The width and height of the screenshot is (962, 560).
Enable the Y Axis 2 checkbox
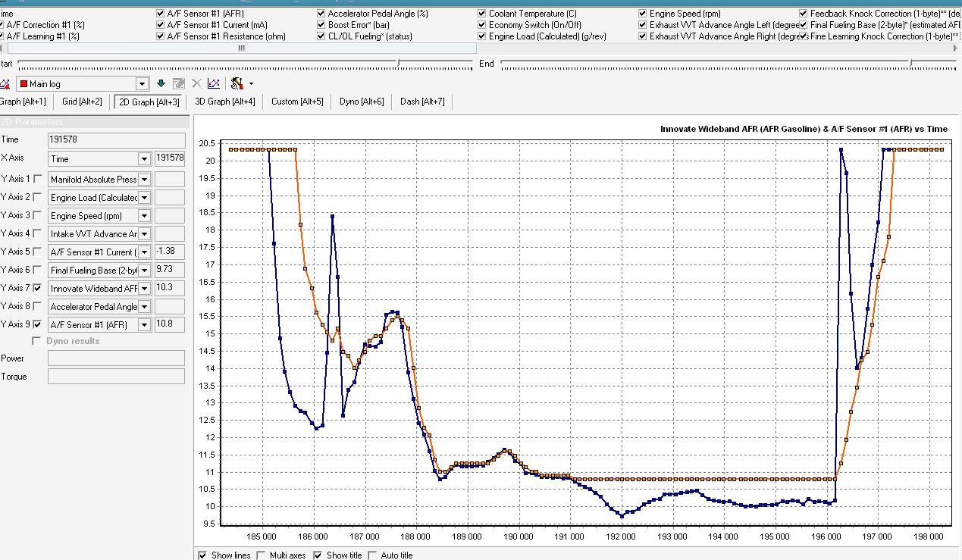[38, 197]
